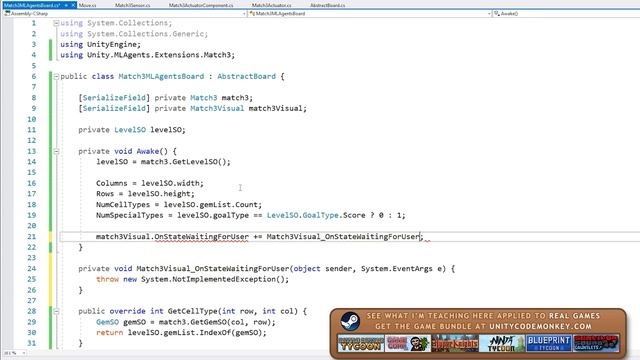
Task: Click UnityEngine on line 3
Action: (x=111, y=44)
